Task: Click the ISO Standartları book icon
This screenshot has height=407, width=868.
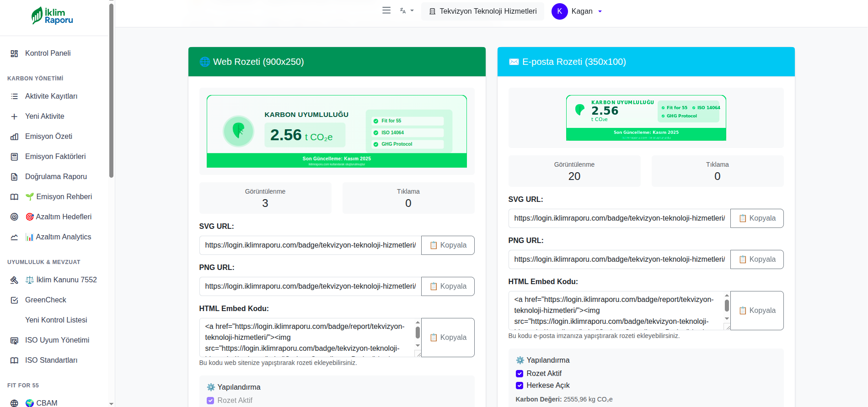Action: point(14,360)
